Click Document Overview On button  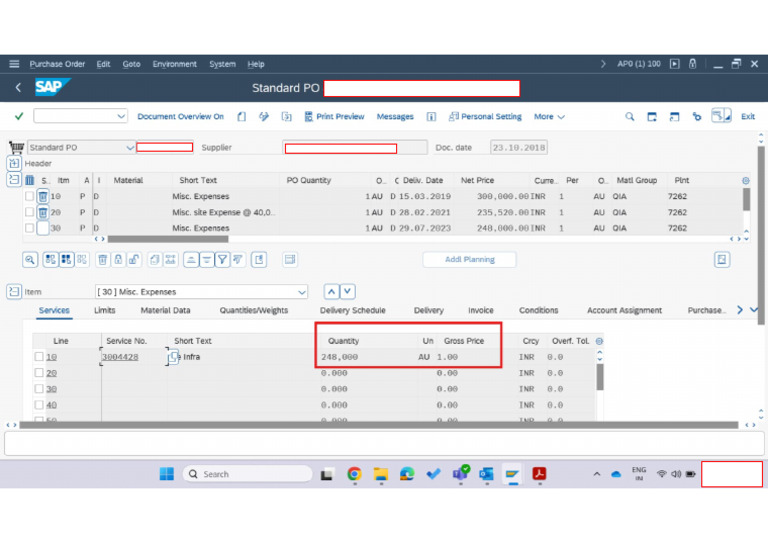pos(180,117)
